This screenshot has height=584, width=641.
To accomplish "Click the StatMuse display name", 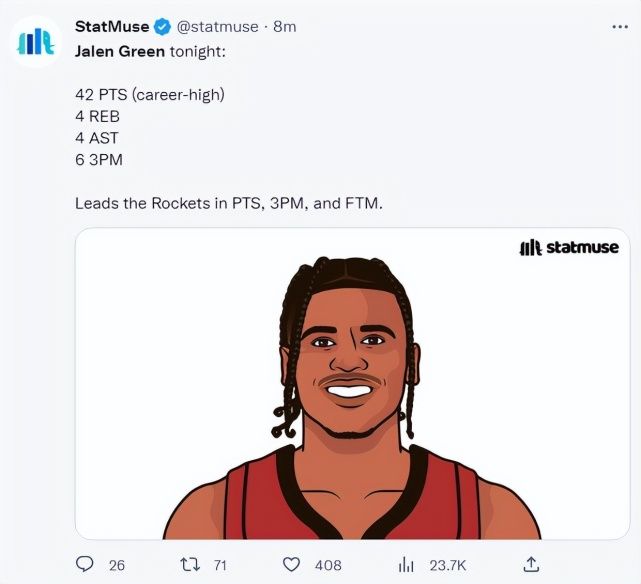I will pos(112,27).
